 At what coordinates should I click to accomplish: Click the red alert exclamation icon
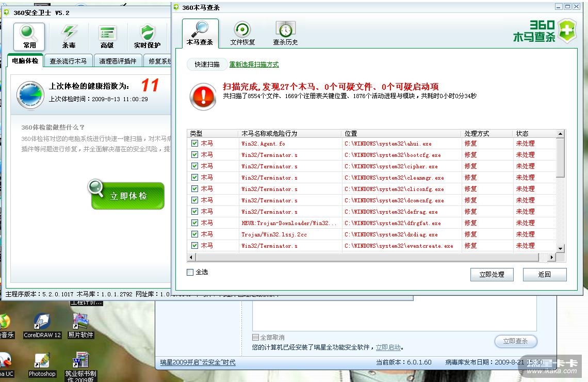coord(203,97)
